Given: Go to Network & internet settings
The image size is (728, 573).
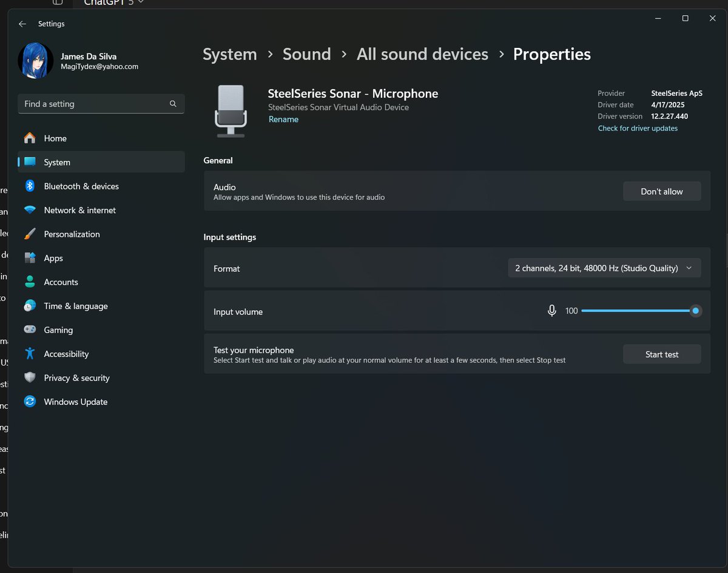Looking at the screenshot, I should point(101,210).
